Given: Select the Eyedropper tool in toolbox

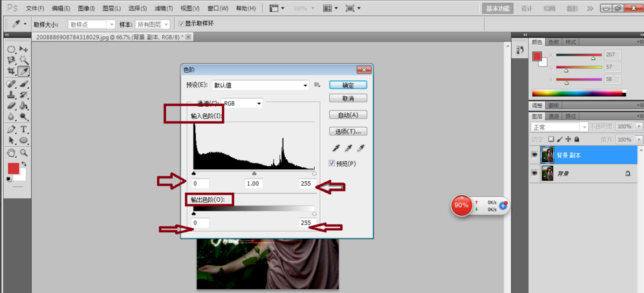Looking at the screenshot, I should point(24,71).
